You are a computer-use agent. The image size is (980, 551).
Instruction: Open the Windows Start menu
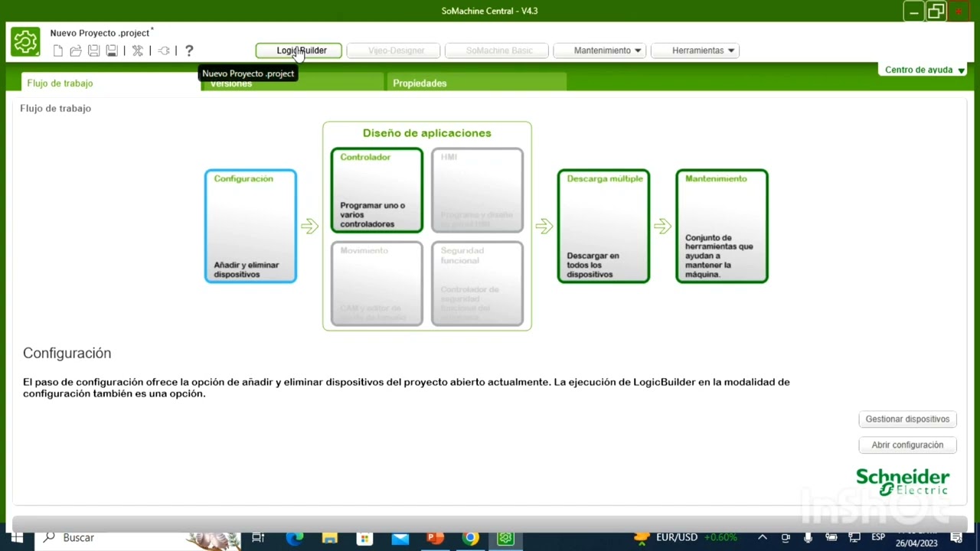pos(17,538)
